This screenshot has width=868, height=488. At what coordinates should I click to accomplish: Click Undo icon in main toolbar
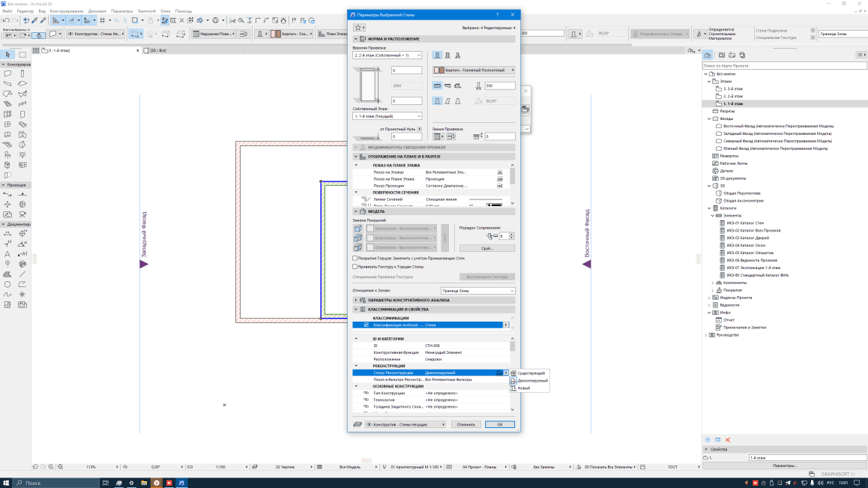pos(6,20)
